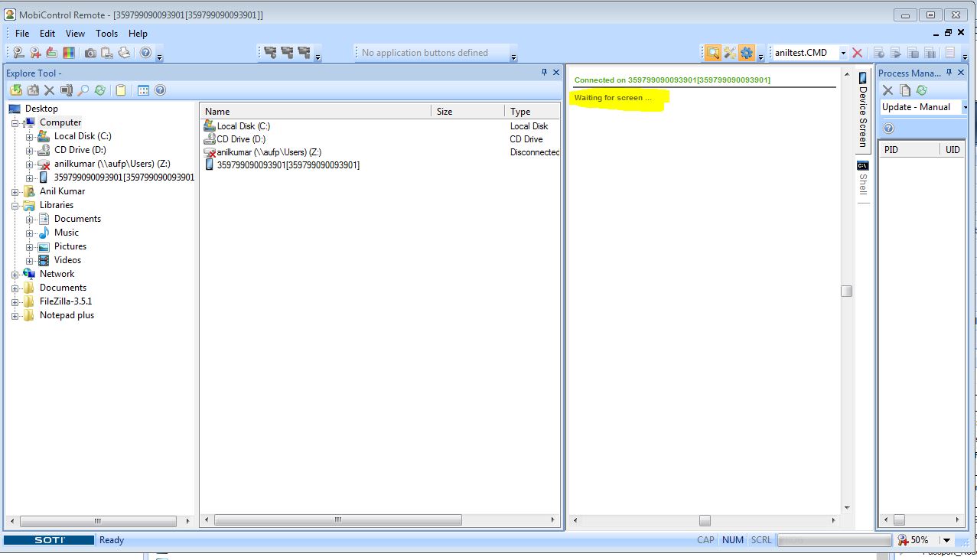Open the Tools menu
This screenshot has height=560, width=977.
coord(106,34)
